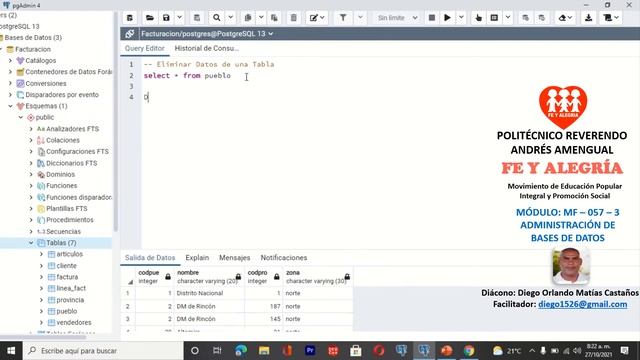This screenshot has width=640, height=360.
Task: Collapse the Tablas (7) tree node
Action: [x=31, y=243]
